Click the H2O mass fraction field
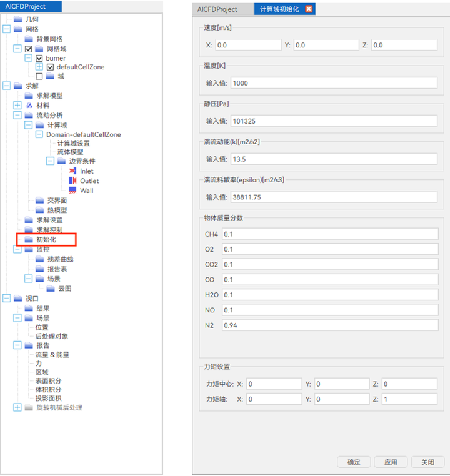The height and width of the screenshot is (476, 450). click(330, 294)
